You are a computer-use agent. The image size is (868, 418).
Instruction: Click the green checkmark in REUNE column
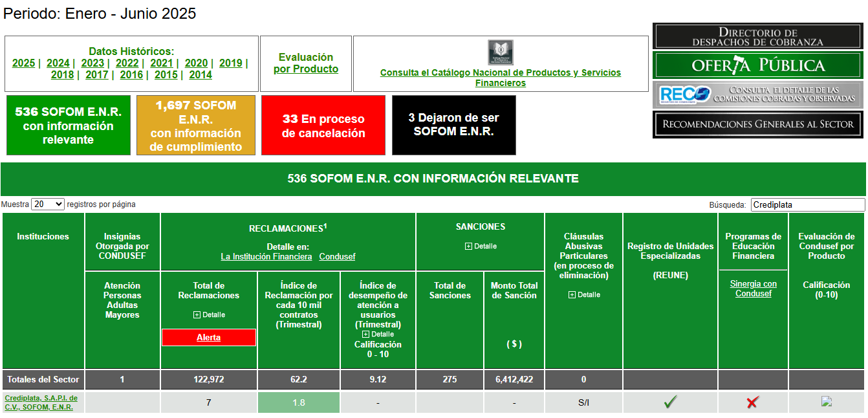pyautogui.click(x=670, y=402)
